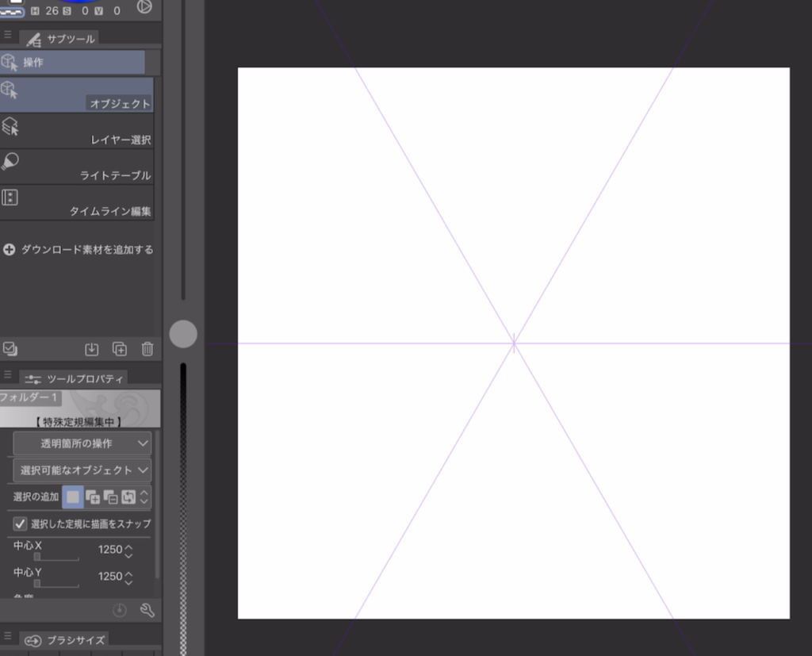Uncheck 選択した定規に描画をスナップ checkbox
812x656 pixels.
pyautogui.click(x=21, y=524)
